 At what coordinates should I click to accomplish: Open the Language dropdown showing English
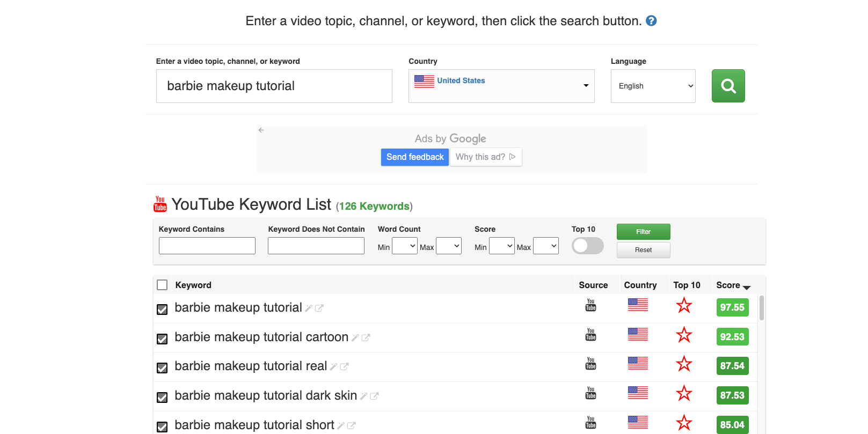pos(653,86)
